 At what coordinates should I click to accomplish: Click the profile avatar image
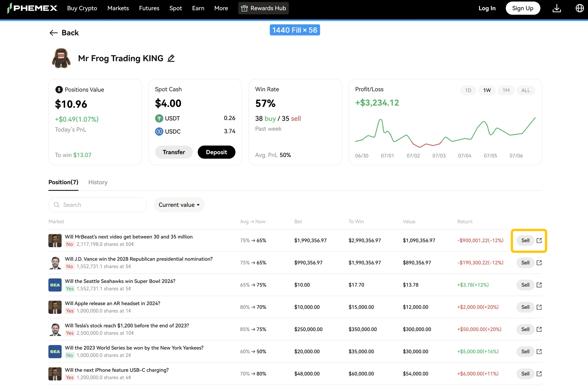(61, 58)
